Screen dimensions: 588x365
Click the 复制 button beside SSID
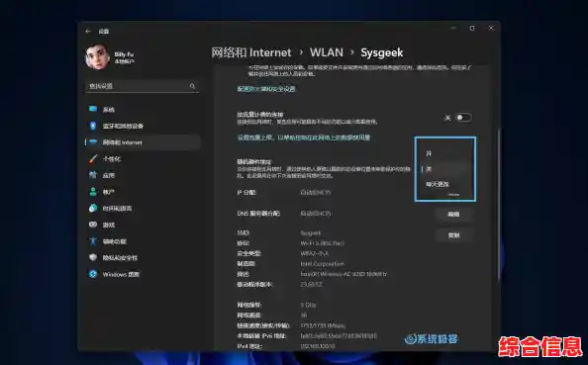[453, 235]
